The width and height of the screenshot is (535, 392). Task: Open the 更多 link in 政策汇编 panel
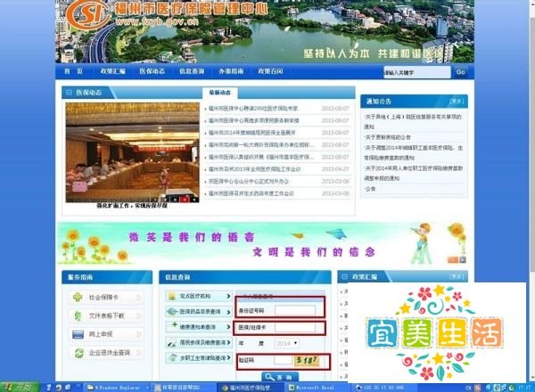coord(457,276)
